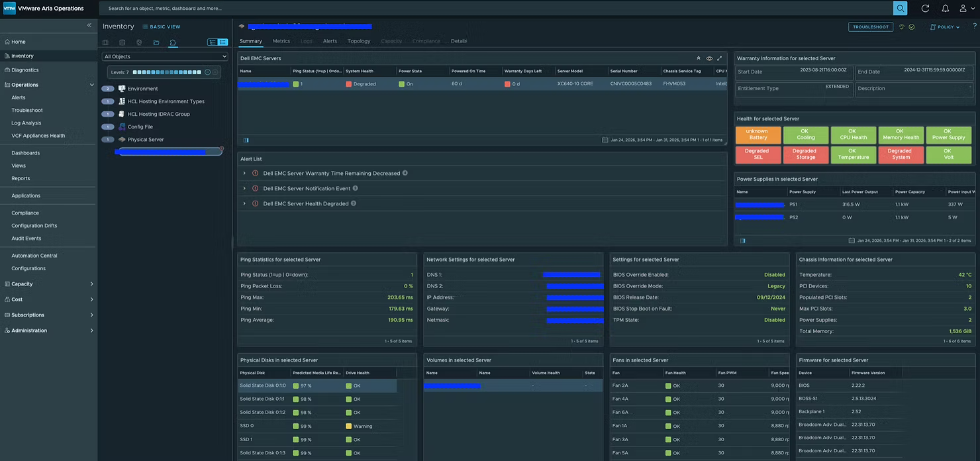This screenshot has height=461, width=980.
Task: Toggle visibility eye in Dell EMC Servers widget
Action: [709, 58]
